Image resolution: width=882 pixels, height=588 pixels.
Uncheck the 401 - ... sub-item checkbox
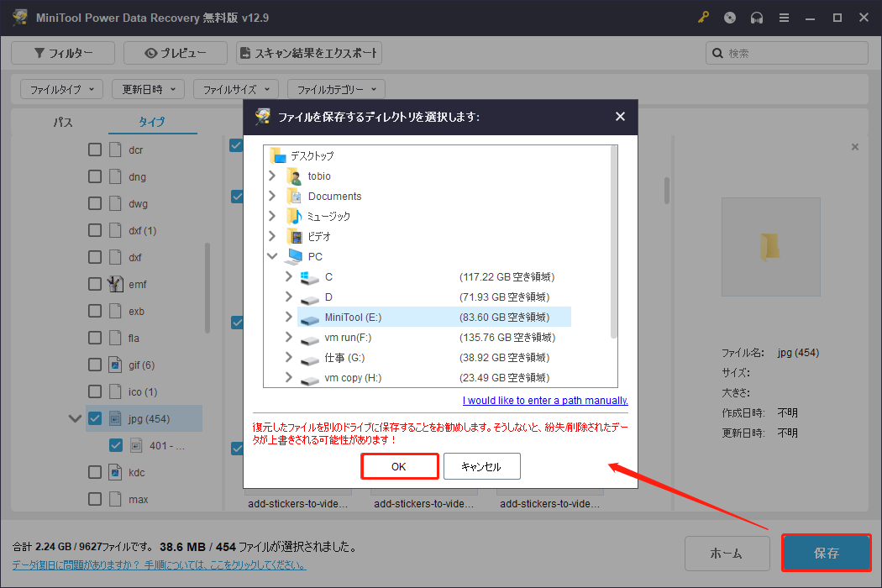116,446
